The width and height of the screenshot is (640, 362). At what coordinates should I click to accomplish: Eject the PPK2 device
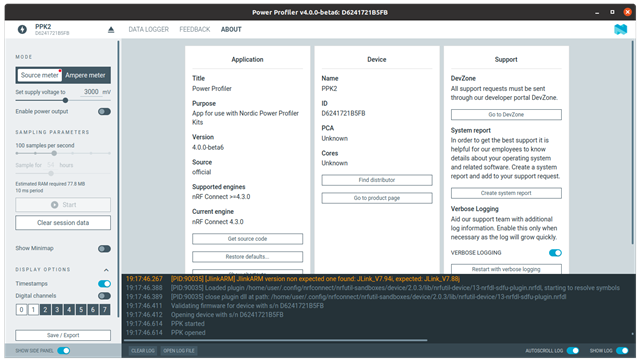pyautogui.click(x=111, y=30)
